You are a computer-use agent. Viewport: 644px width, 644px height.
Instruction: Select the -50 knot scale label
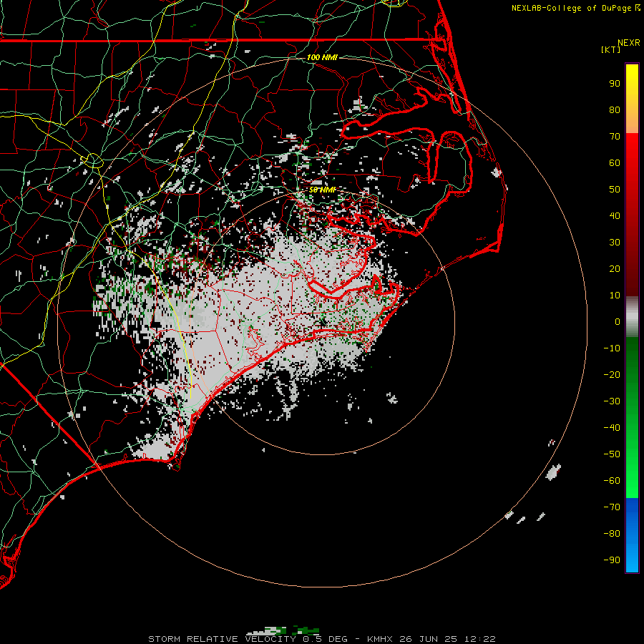[612, 454]
